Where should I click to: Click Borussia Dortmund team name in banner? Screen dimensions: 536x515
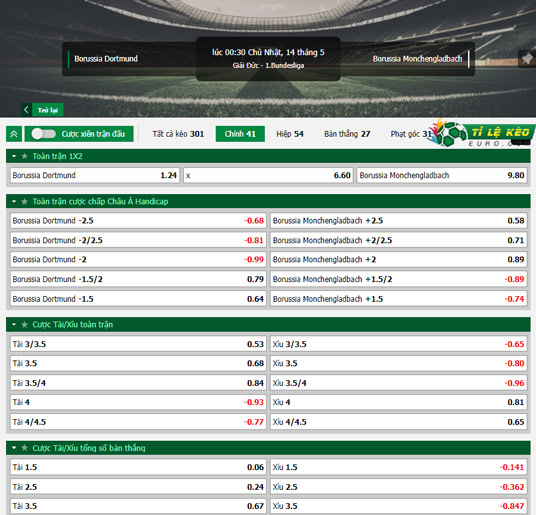click(x=106, y=59)
